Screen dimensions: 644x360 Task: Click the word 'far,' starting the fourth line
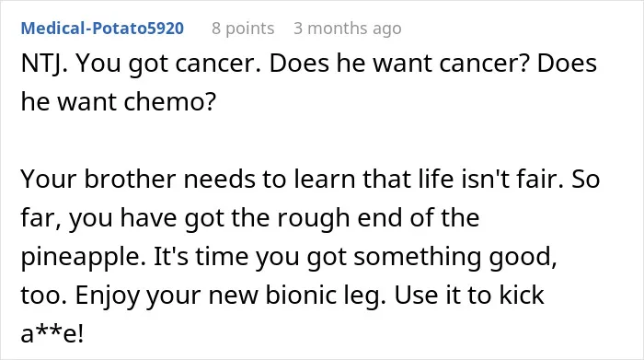coord(41,218)
